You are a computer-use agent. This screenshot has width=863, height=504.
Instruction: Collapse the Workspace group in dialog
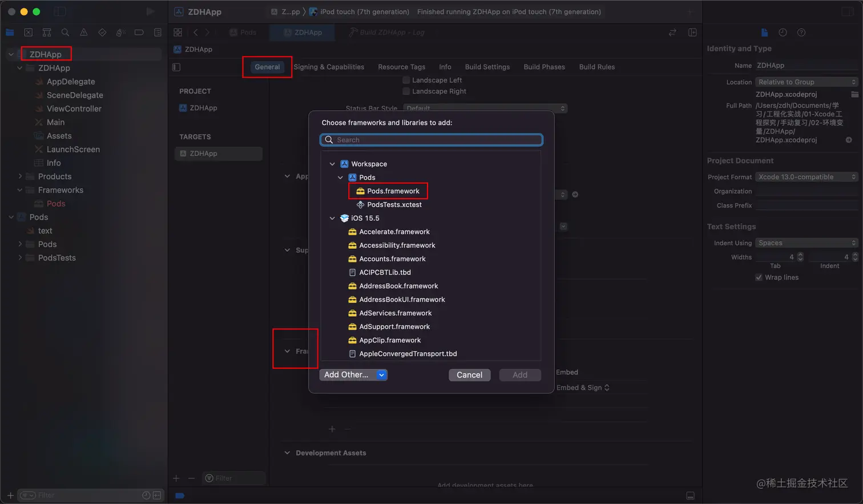click(x=332, y=164)
